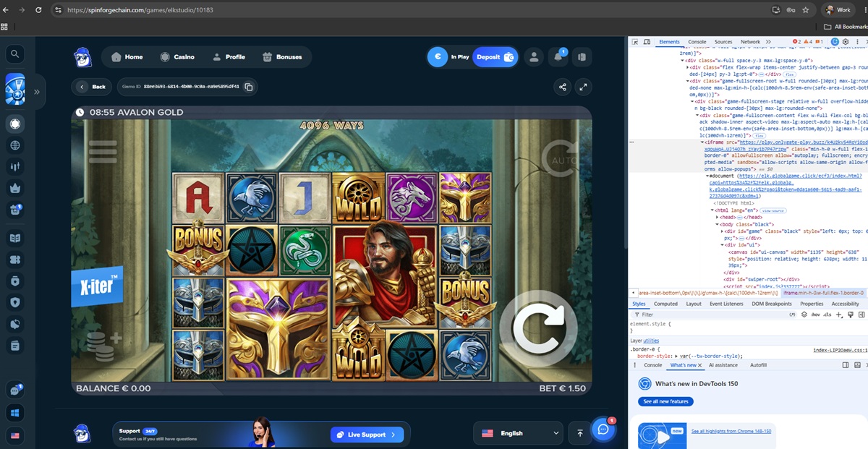
Task: Switch to top Console tab in DevTools
Action: pos(697,42)
